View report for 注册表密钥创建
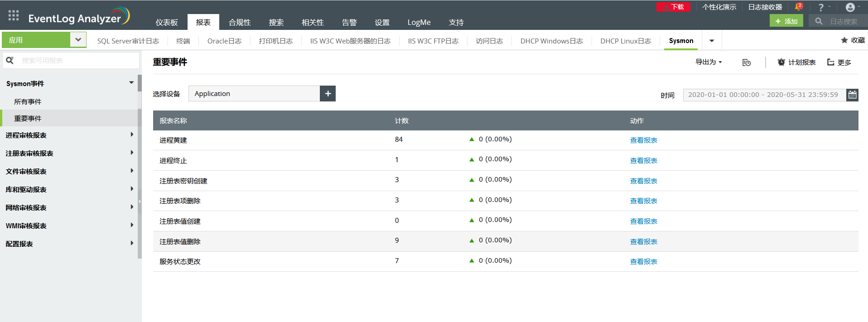This screenshot has width=868, height=322. coord(643,181)
